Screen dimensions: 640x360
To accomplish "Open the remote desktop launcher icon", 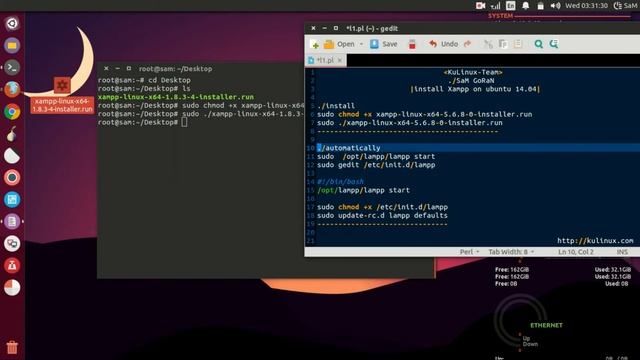I will coord(12,244).
